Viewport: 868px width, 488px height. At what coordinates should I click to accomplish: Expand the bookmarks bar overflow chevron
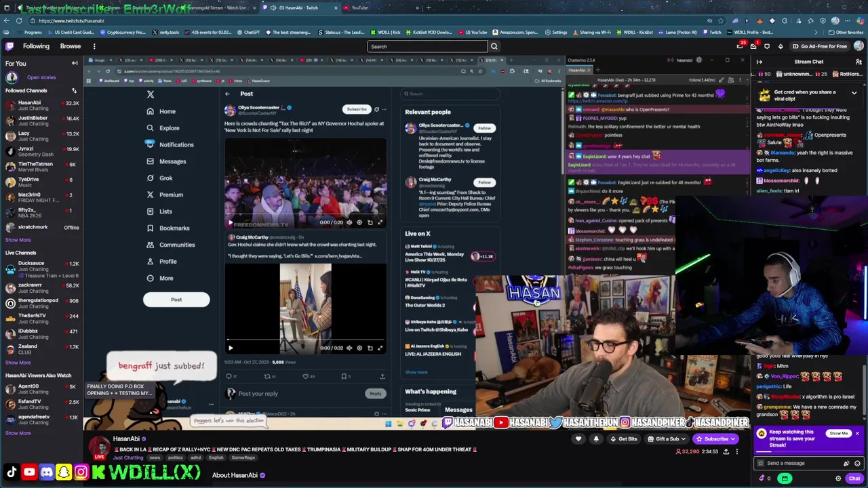click(816, 32)
